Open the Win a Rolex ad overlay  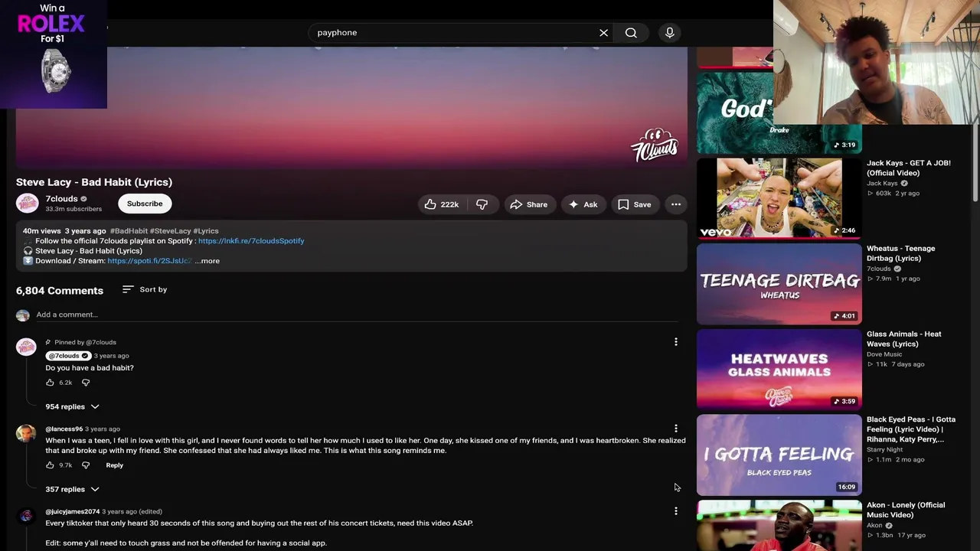coord(54,54)
